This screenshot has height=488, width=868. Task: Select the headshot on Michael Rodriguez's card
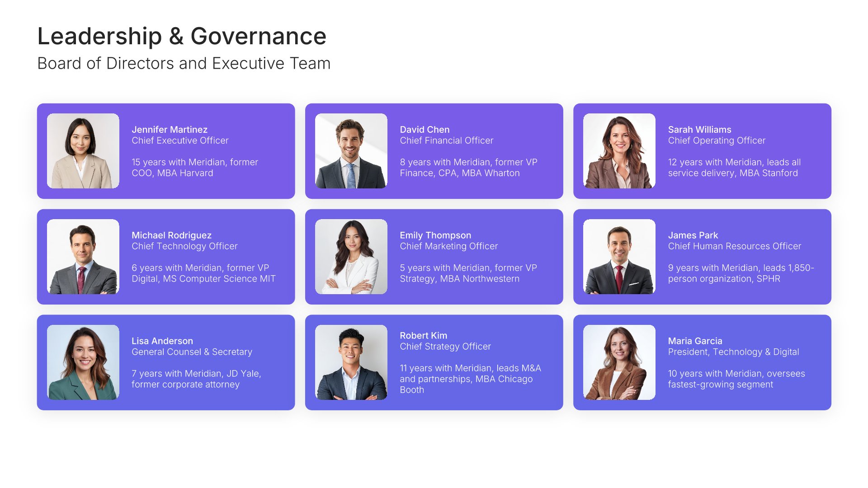[83, 257]
